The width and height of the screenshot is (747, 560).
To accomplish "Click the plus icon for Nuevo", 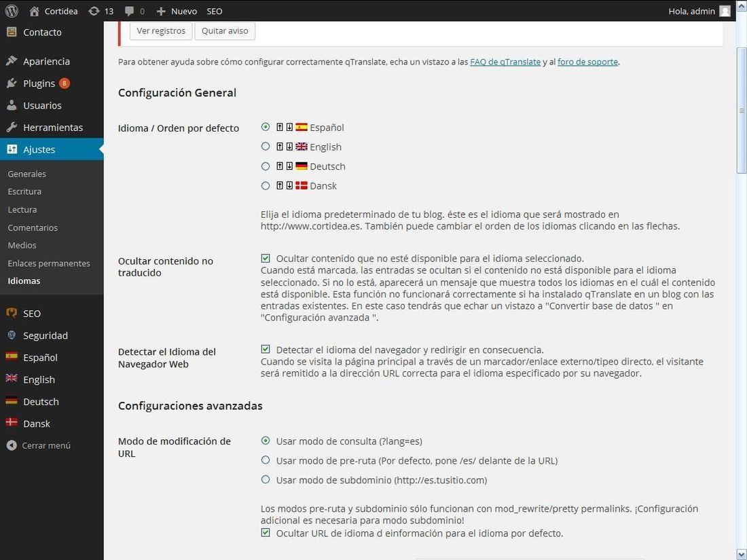I will tap(161, 11).
